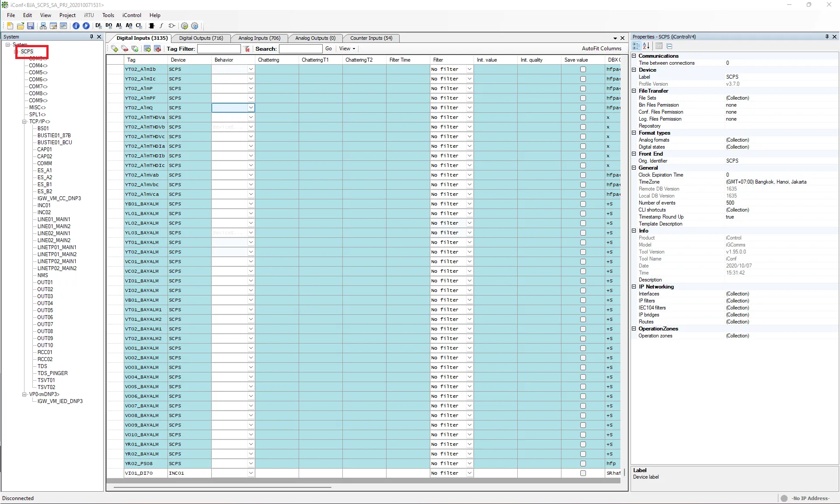Open the iControl menu
The width and height of the screenshot is (840, 504).
coord(132,15)
